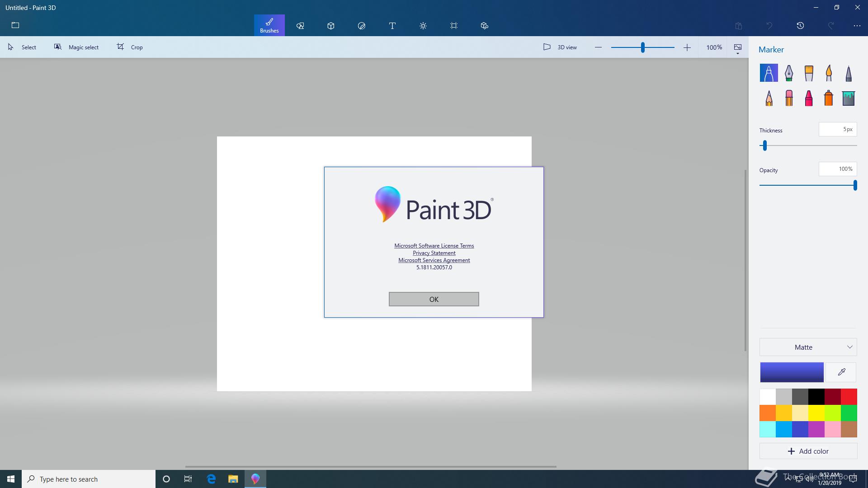
Task: Open the Text tab
Action: (x=392, y=26)
